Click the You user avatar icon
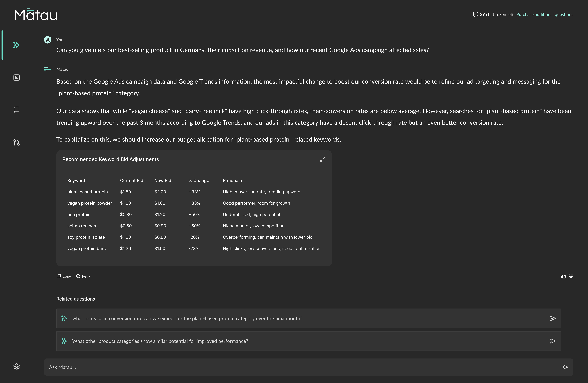This screenshot has height=383, width=588. click(48, 40)
